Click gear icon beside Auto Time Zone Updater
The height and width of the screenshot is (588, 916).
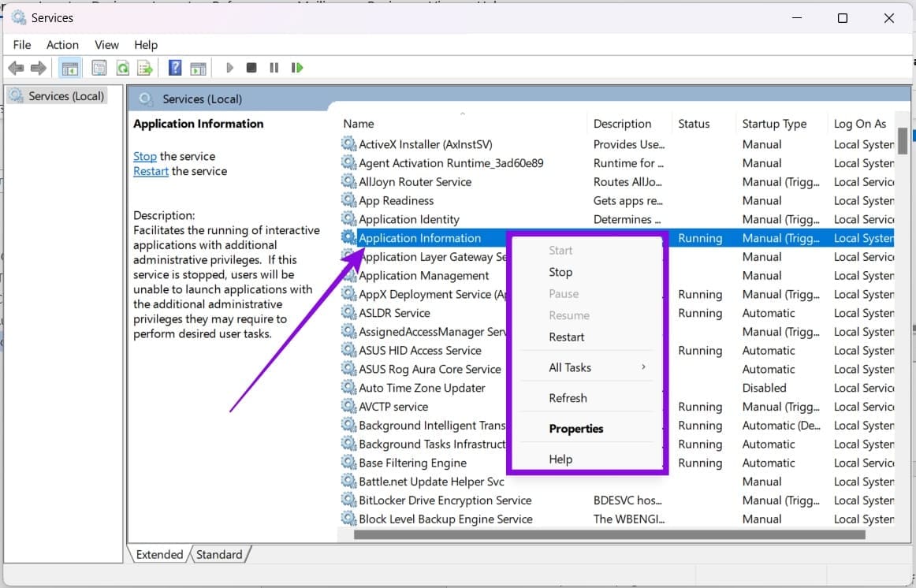[x=348, y=387]
